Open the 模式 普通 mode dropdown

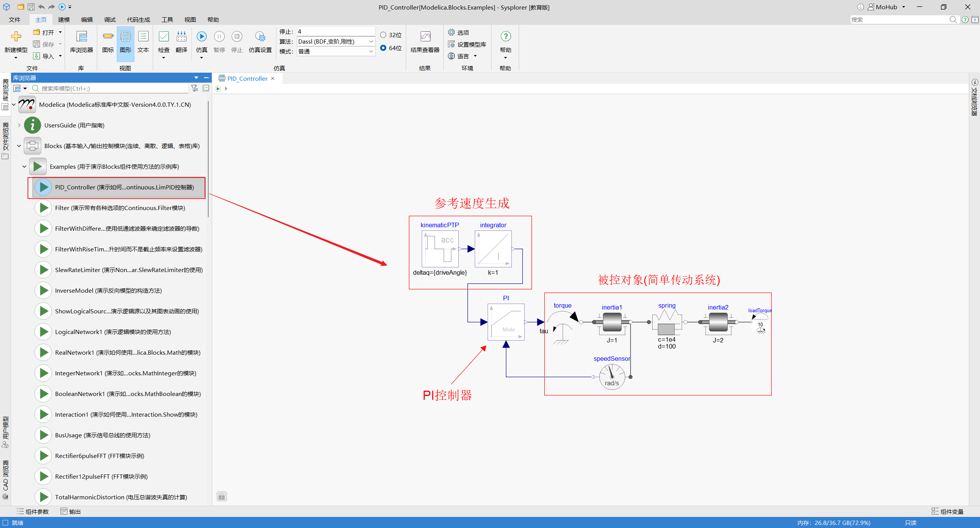[x=336, y=51]
